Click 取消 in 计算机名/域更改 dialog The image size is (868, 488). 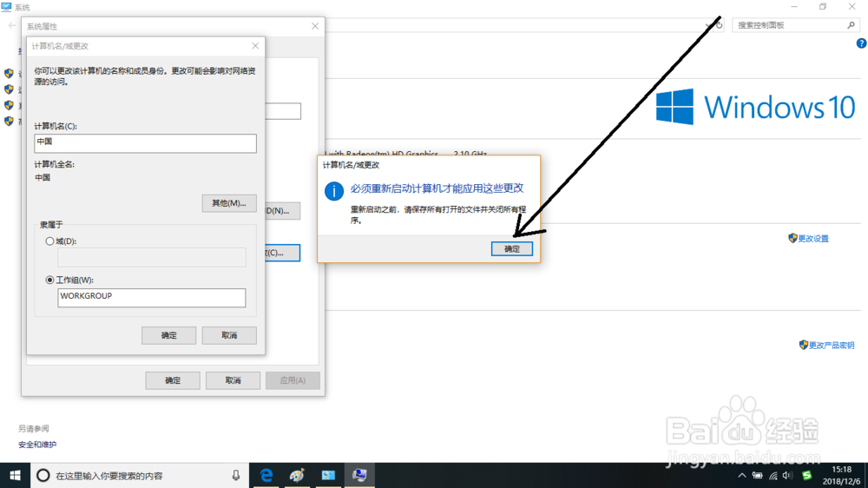pos(228,335)
